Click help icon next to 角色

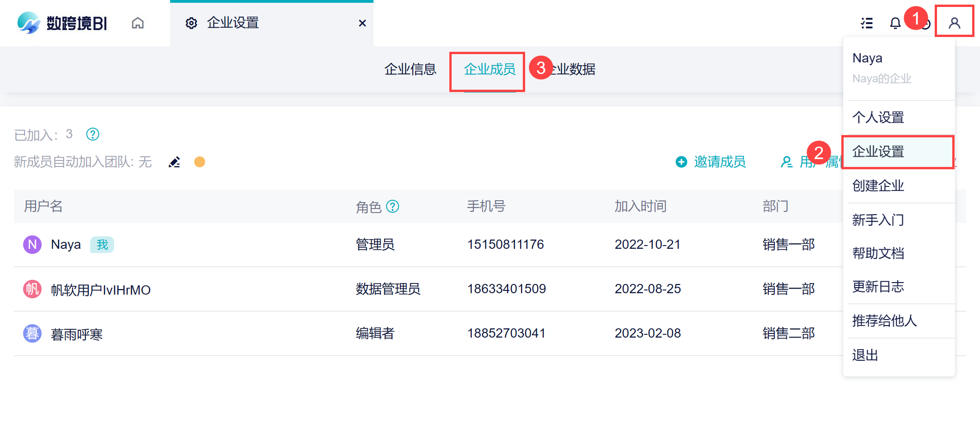(x=392, y=206)
